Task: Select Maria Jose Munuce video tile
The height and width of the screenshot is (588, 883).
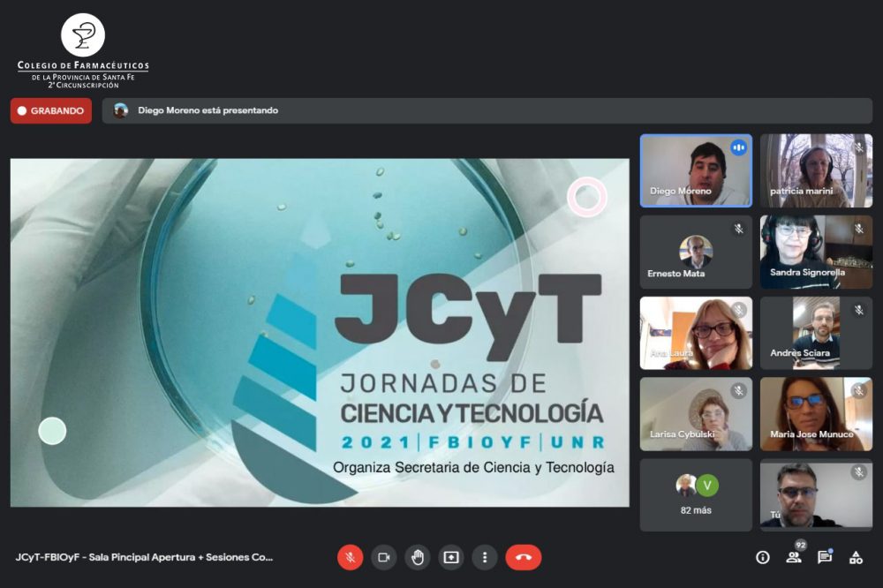Action: pyautogui.click(x=816, y=414)
